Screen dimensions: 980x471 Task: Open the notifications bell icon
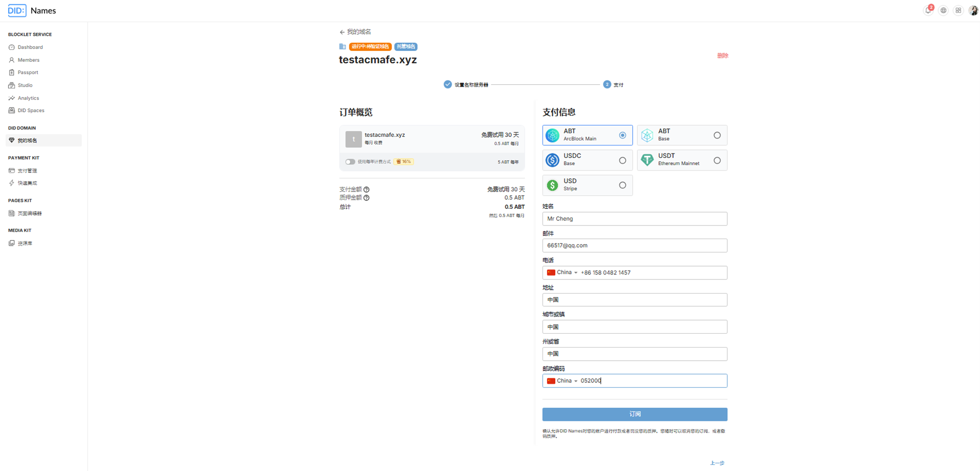coord(928,10)
